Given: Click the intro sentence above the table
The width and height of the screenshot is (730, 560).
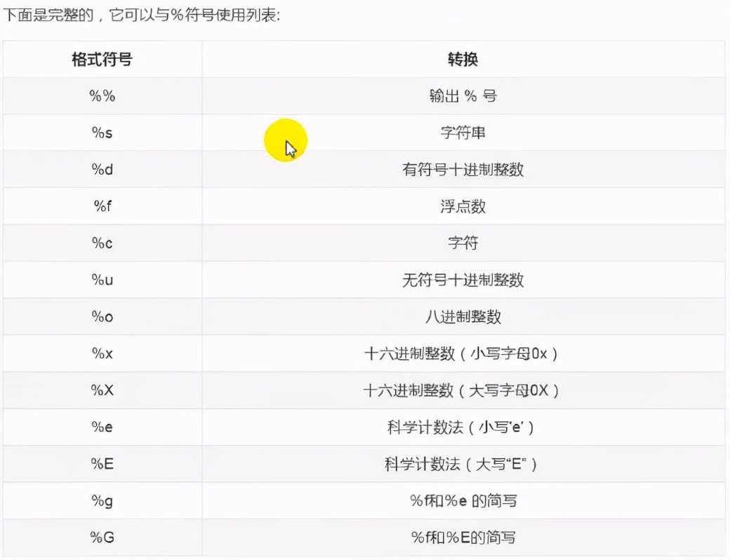Looking at the screenshot, I should coord(141,15).
